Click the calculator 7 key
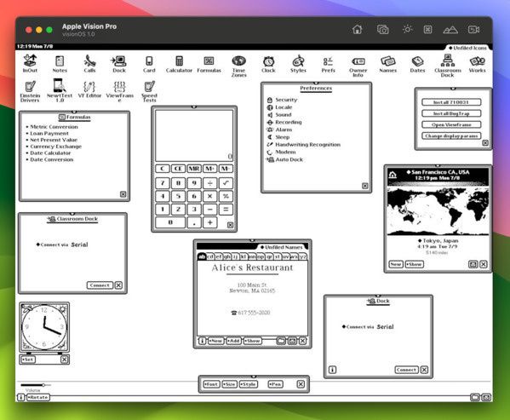This screenshot has height=420, width=510. [163, 183]
